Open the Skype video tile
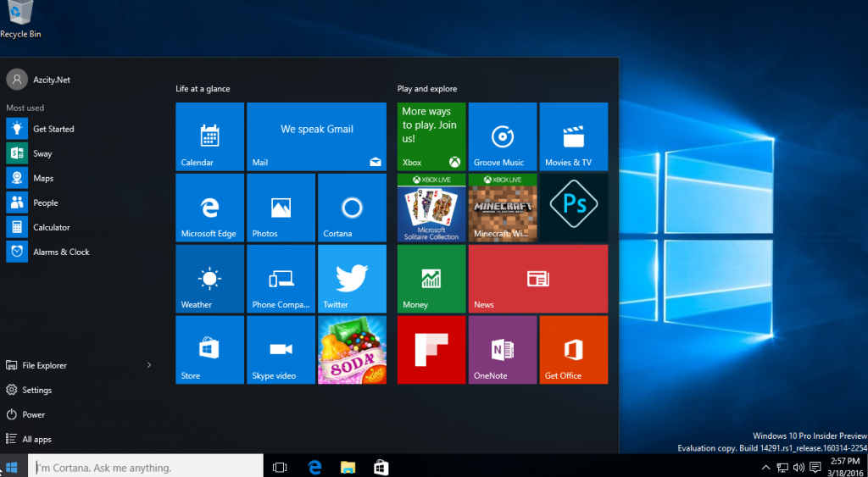The width and height of the screenshot is (868, 477). 281,350
